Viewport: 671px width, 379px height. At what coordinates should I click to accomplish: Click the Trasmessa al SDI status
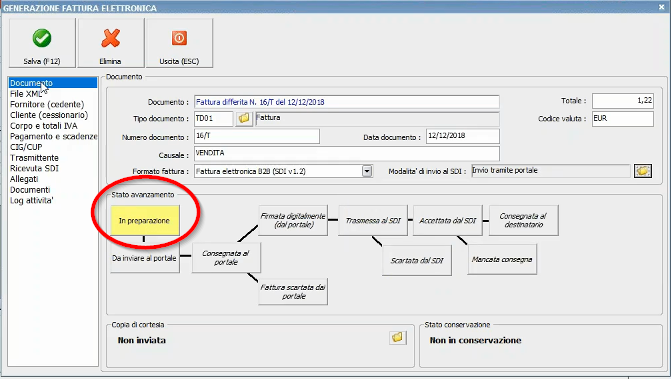[373, 220]
